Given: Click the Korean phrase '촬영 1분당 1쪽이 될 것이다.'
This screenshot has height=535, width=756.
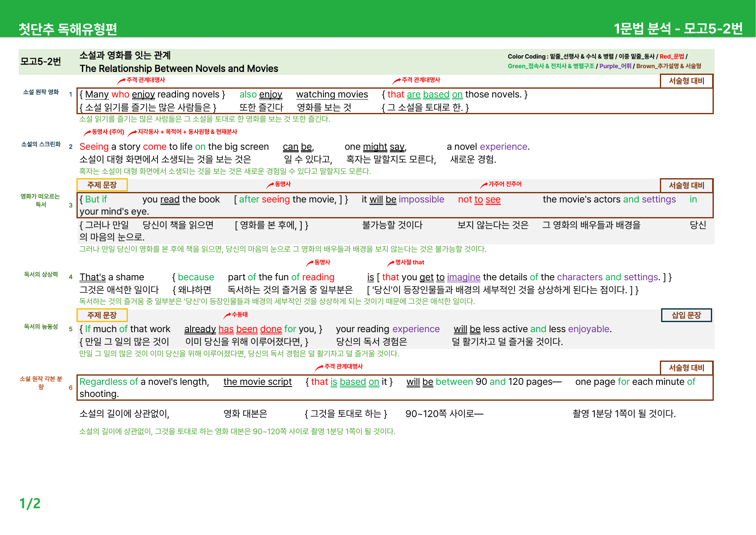Looking at the screenshot, I should coord(624,414).
